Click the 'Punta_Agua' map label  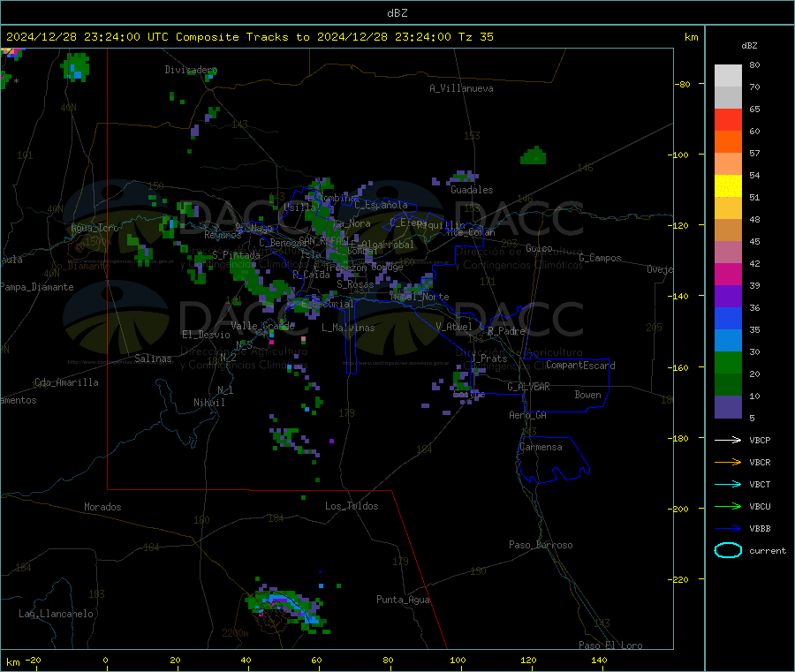[x=403, y=600]
